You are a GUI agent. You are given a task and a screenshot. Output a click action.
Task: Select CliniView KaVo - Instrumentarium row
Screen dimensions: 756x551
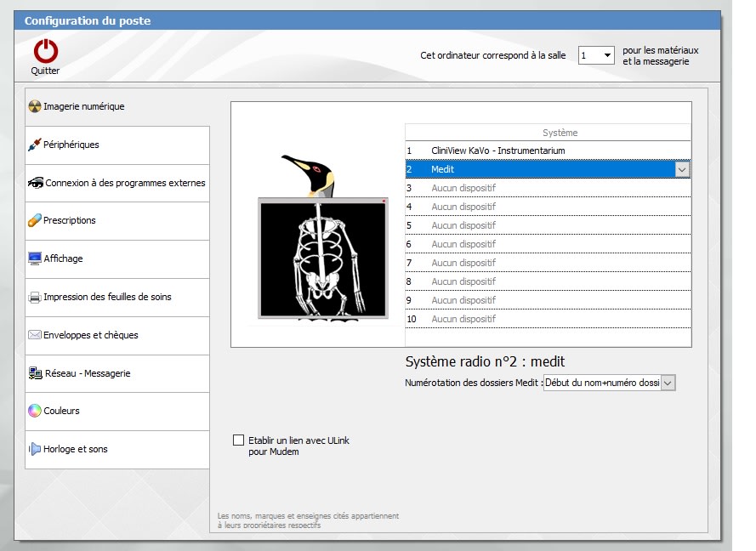pos(497,151)
